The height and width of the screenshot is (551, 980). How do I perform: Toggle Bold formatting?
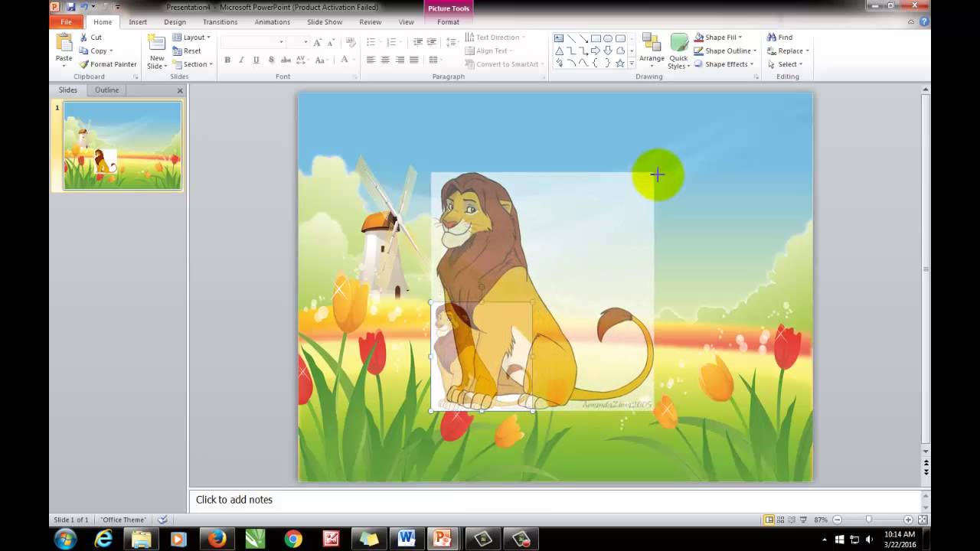(x=227, y=60)
